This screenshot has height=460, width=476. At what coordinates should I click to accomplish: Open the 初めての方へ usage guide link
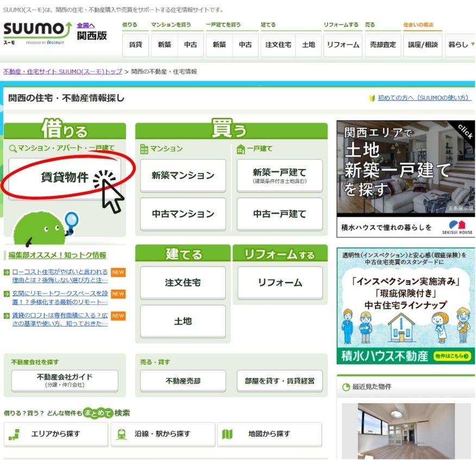(x=424, y=98)
